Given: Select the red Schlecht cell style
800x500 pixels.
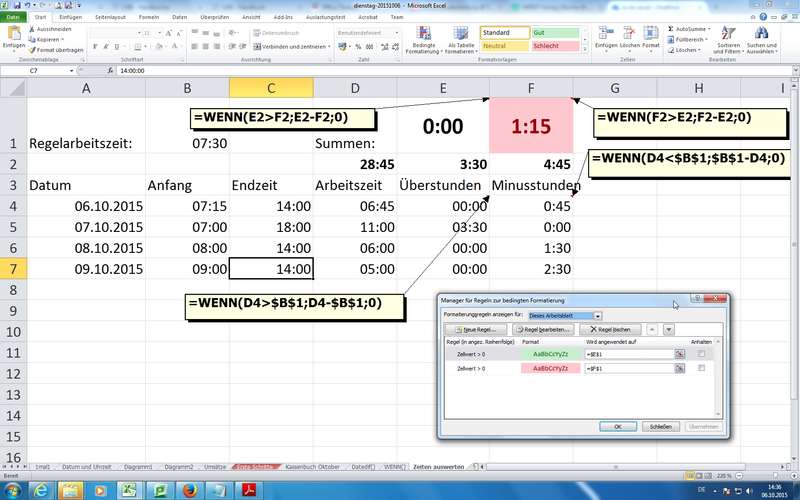Looking at the screenshot, I should click(558, 46).
